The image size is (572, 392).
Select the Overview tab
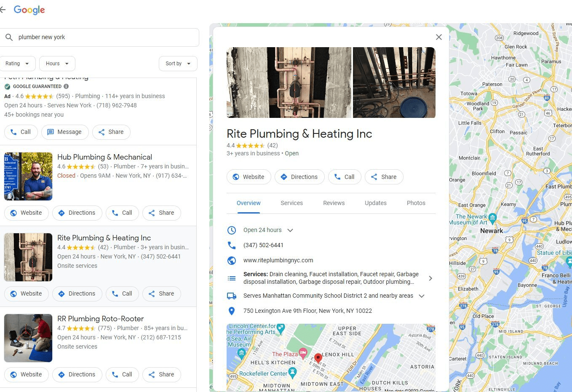(x=249, y=203)
